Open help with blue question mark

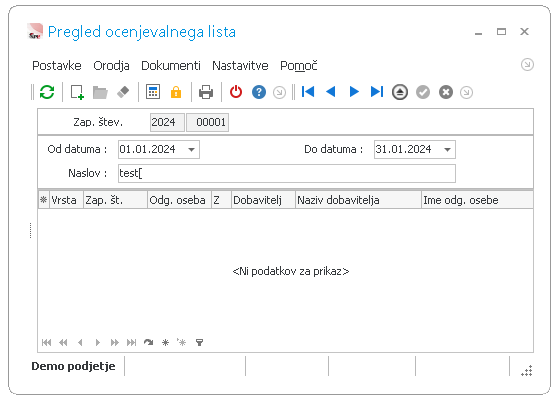pos(259,92)
